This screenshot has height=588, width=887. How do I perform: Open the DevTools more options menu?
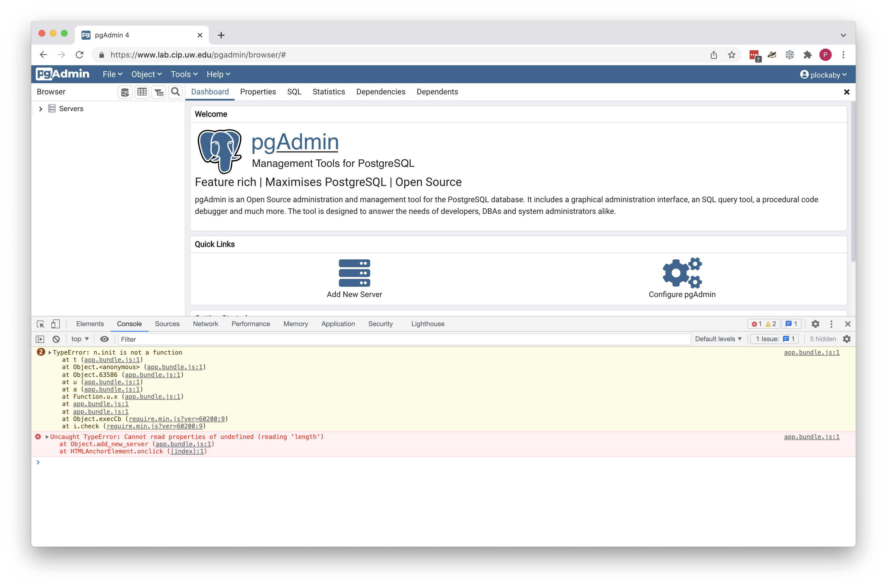831,324
